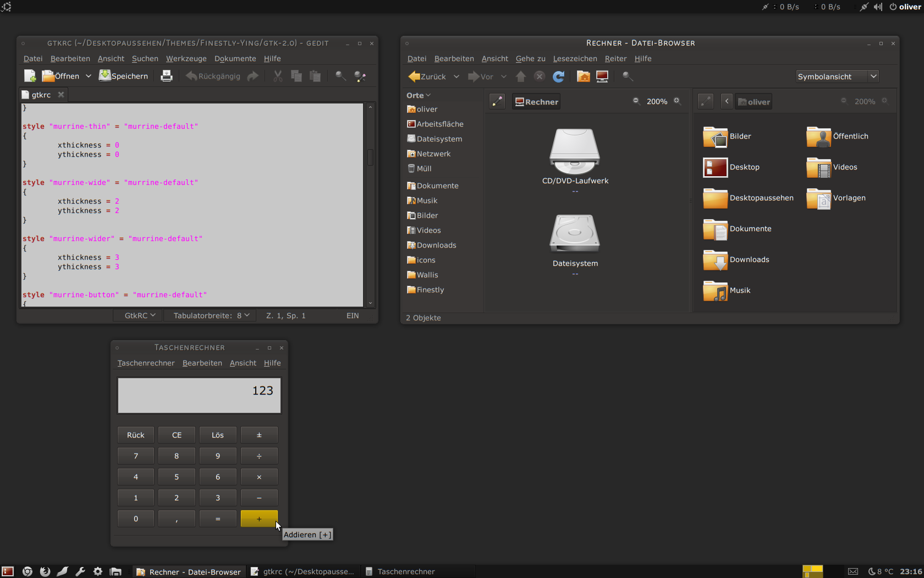Screen dimensions: 924x578
Task: Open the Symbolansicht view dropdown
Action: (837, 77)
